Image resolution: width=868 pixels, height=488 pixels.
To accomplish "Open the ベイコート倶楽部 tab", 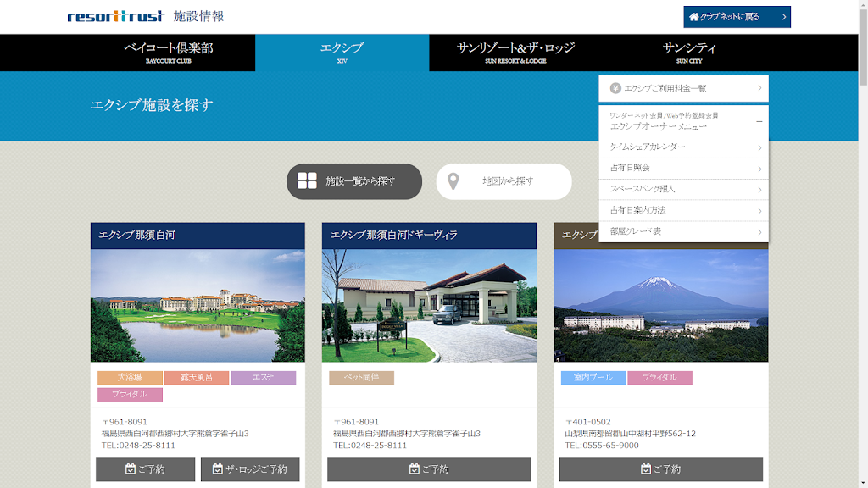I will click(x=169, y=53).
